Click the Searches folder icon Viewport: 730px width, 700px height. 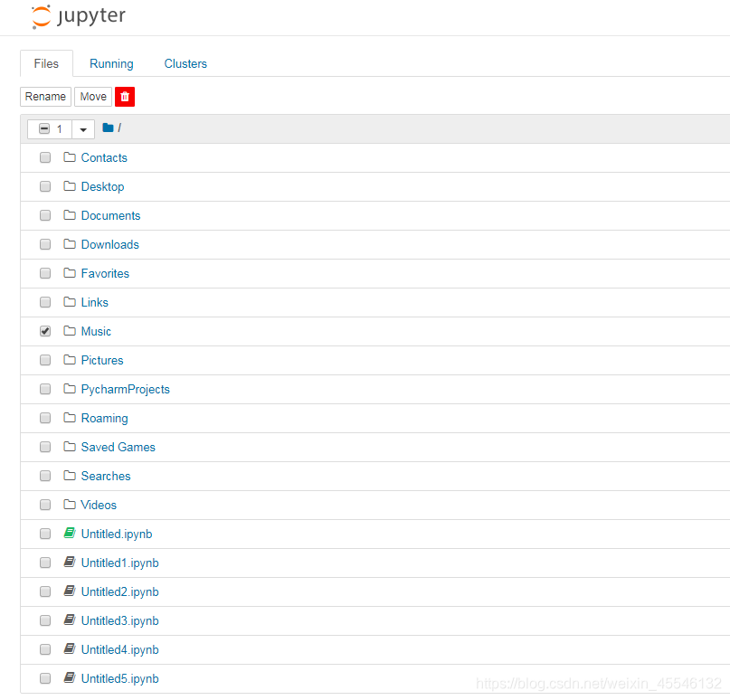coord(70,476)
